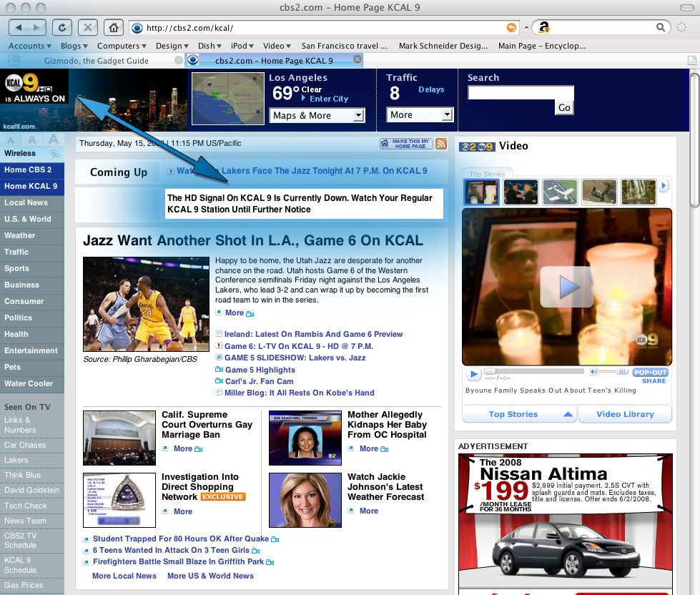Open Game 5 Highlights link
This screenshot has width=700, height=595.
tap(260, 370)
